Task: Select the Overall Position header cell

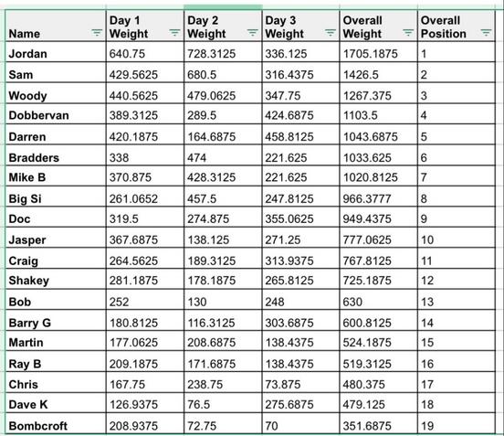Action: pyautogui.click(x=457, y=27)
